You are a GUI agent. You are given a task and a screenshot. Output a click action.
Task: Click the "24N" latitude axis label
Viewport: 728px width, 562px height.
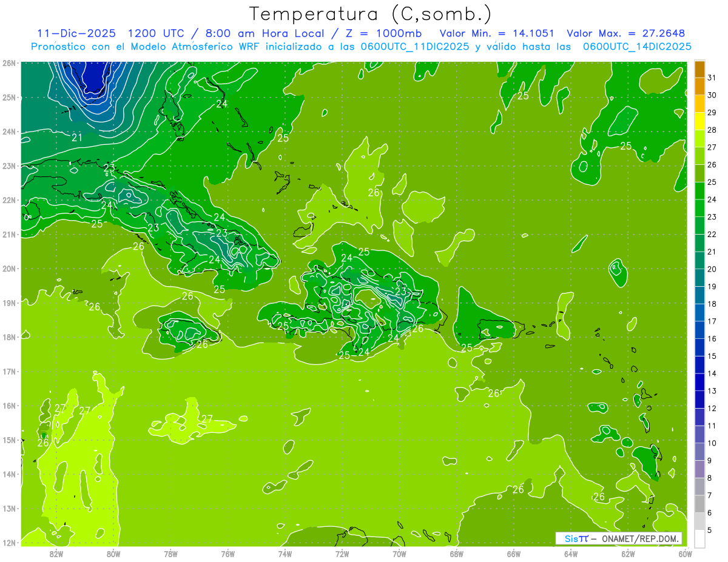(10, 132)
